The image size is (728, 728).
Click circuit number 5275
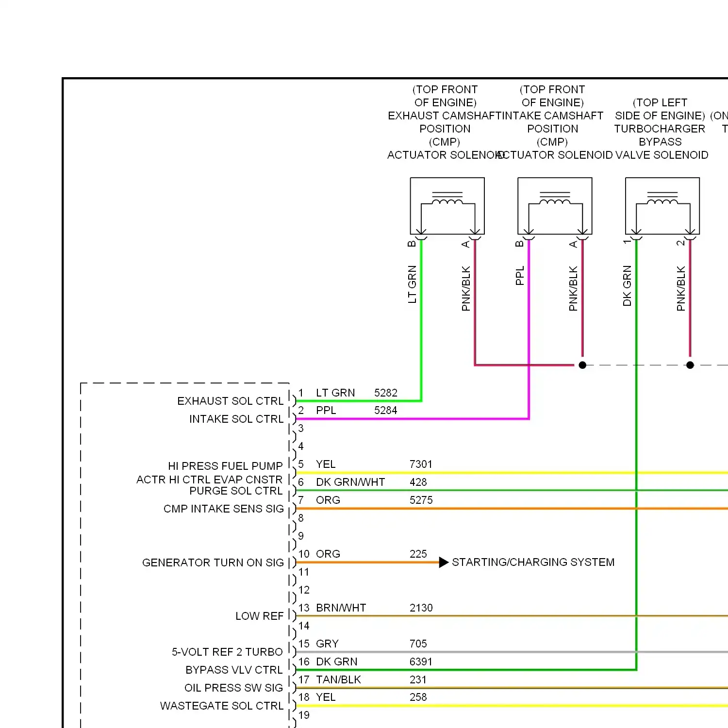(x=421, y=500)
